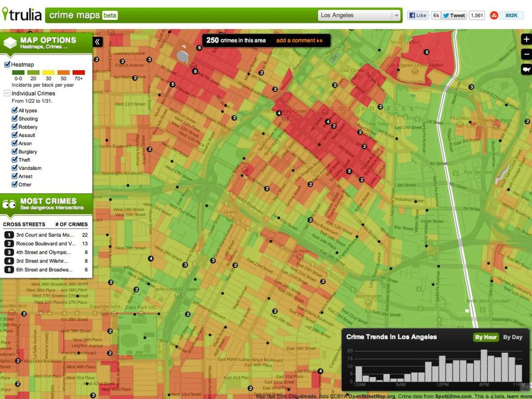Click the USA map view icon
Screen dimensions: 532x399
pyautogui.click(x=527, y=70)
